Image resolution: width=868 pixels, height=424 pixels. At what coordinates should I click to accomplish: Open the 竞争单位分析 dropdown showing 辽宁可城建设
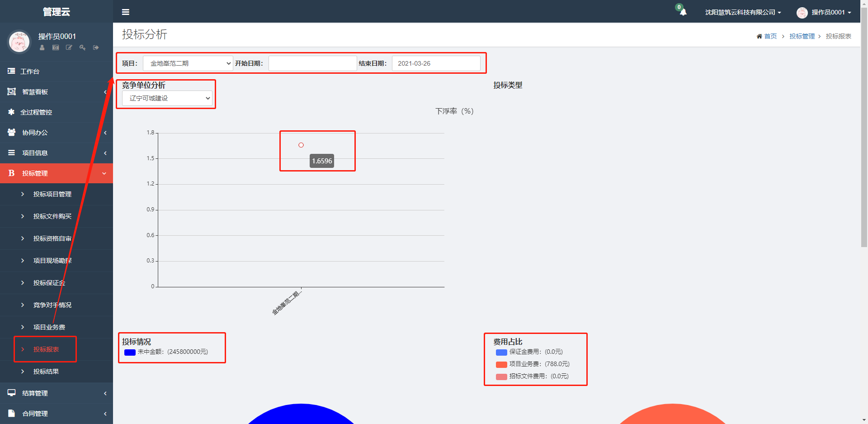[167, 98]
